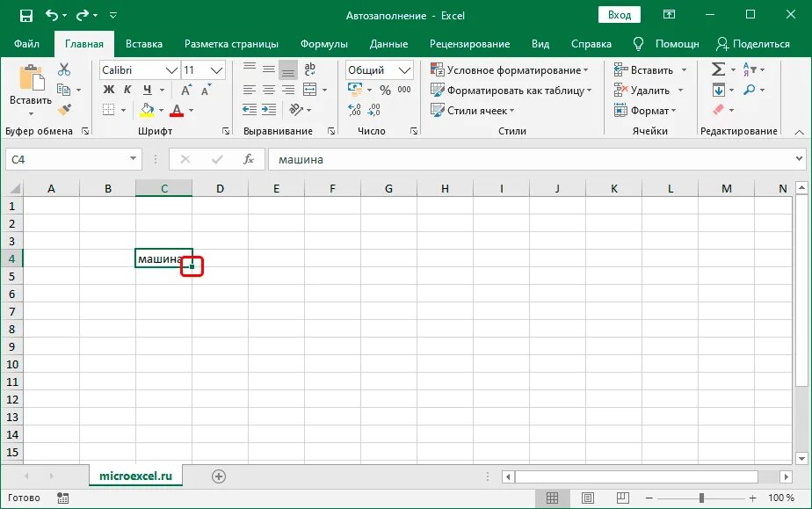812x509 pixels.
Task: Click the Save icon in title bar
Action: click(x=25, y=16)
